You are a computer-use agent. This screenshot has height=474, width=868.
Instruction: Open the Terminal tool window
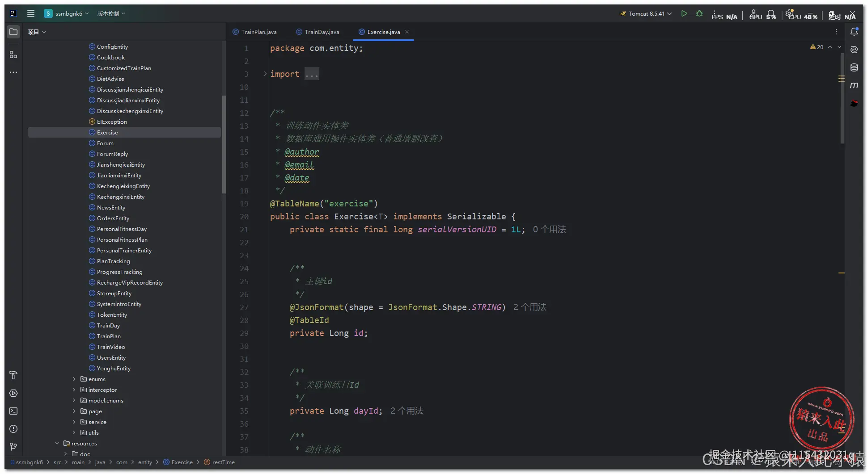pos(13,411)
